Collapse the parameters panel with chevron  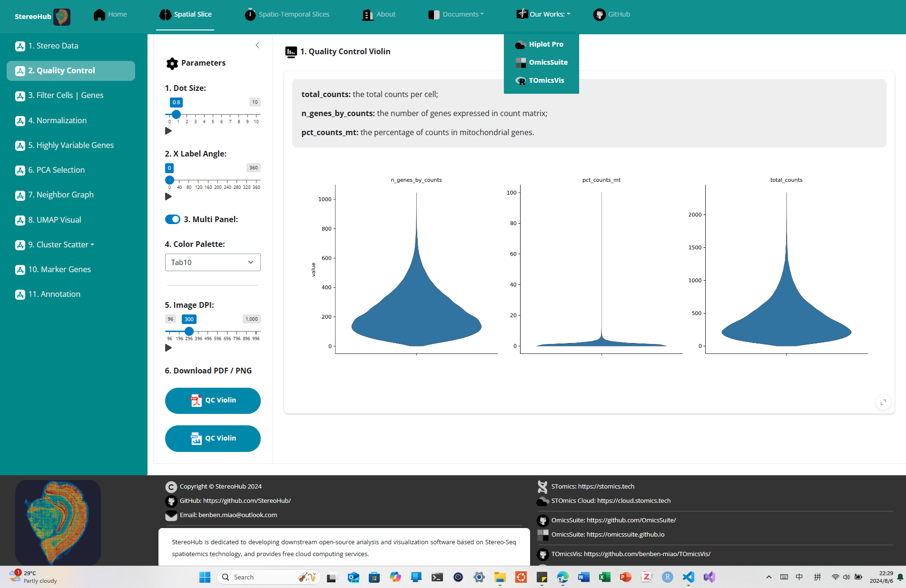click(257, 46)
